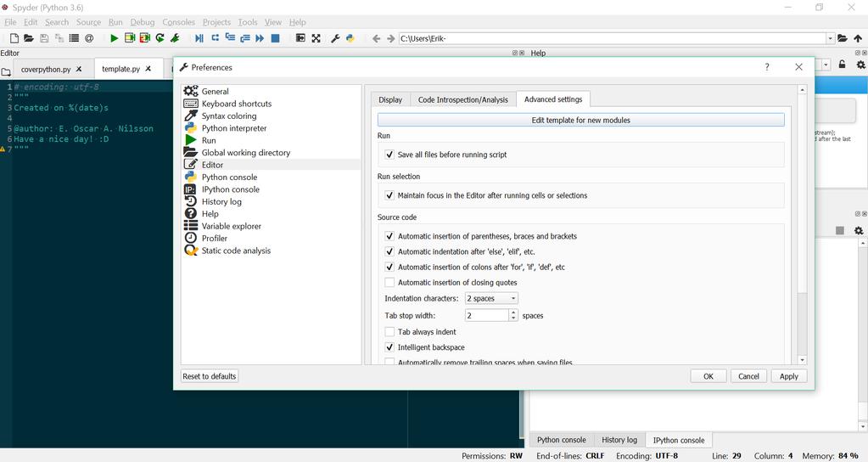Open Preferences with the toolbar wrench icon
This screenshot has width=868, height=462.
(335, 38)
